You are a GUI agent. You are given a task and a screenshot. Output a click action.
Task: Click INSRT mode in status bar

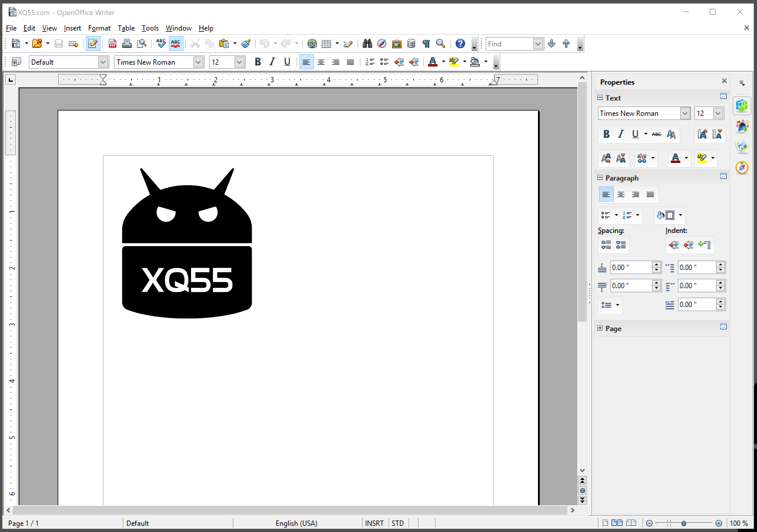click(x=374, y=523)
